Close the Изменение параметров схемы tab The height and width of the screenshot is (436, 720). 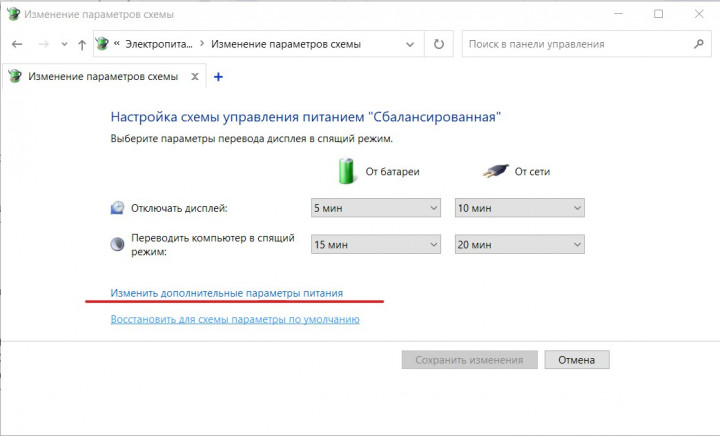(195, 76)
